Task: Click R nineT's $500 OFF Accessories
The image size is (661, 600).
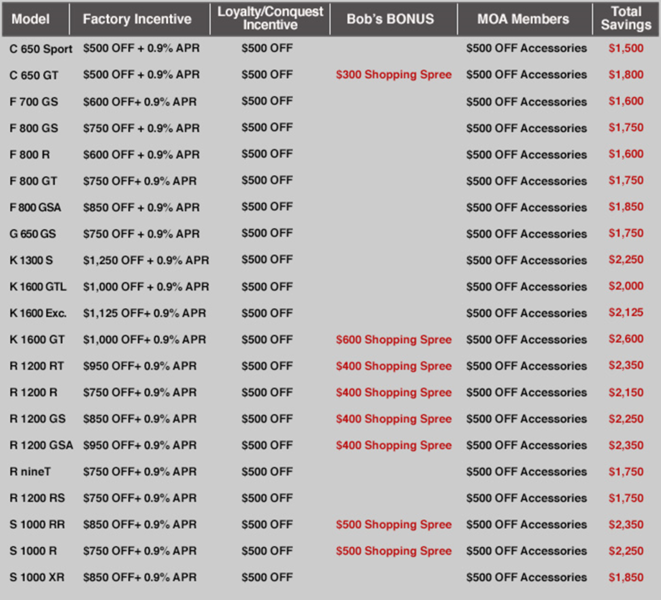Action: click(527, 472)
